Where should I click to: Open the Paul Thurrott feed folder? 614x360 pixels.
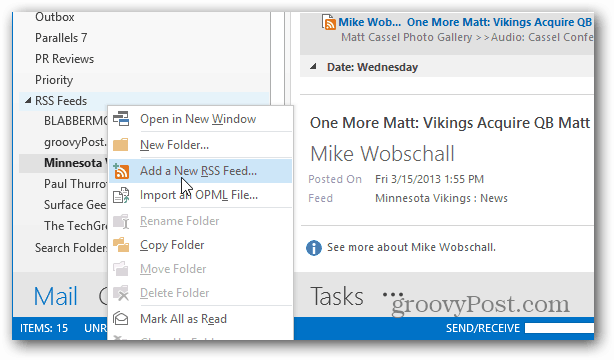pyautogui.click(x=76, y=184)
